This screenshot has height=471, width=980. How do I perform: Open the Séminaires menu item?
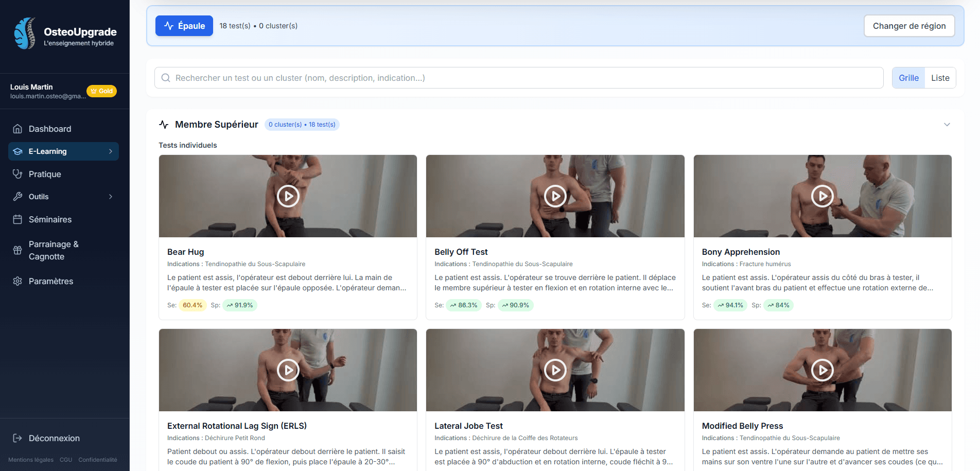tap(50, 219)
